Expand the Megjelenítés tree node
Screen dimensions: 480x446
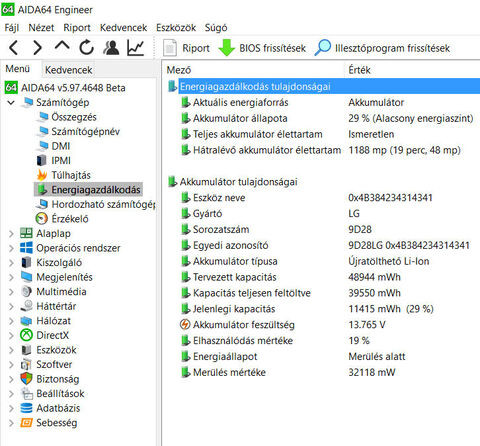coord(11,277)
